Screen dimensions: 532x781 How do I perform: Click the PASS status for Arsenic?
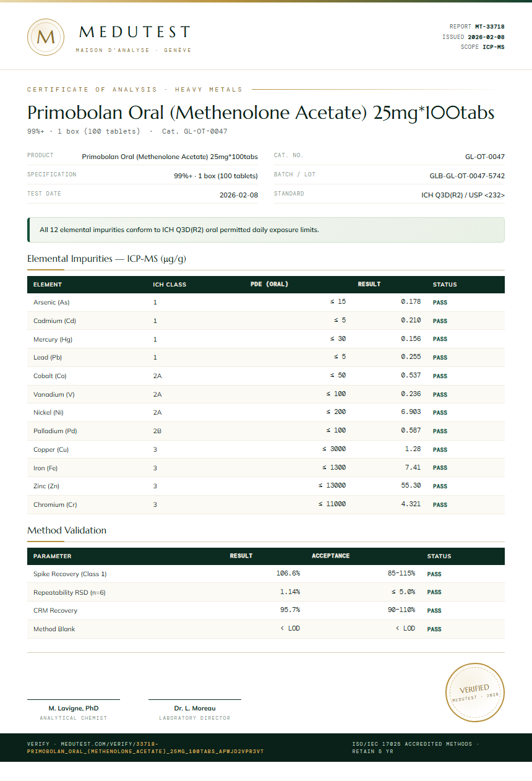440,303
